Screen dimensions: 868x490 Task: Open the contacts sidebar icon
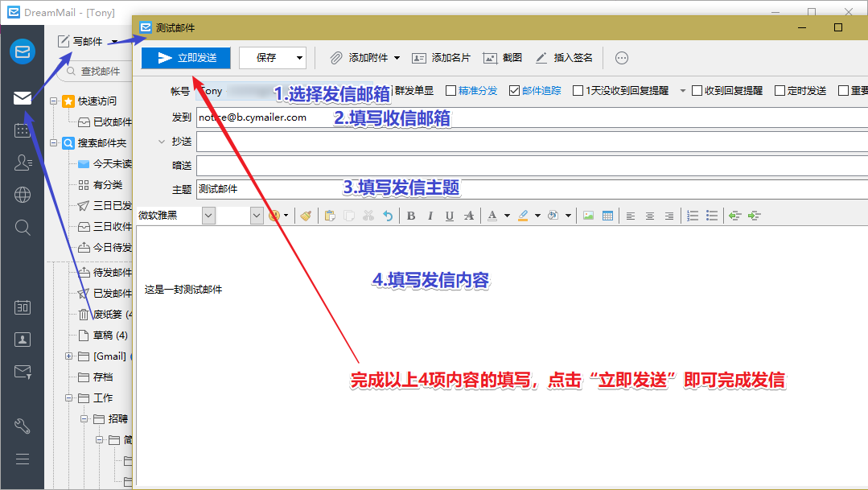pos(23,163)
